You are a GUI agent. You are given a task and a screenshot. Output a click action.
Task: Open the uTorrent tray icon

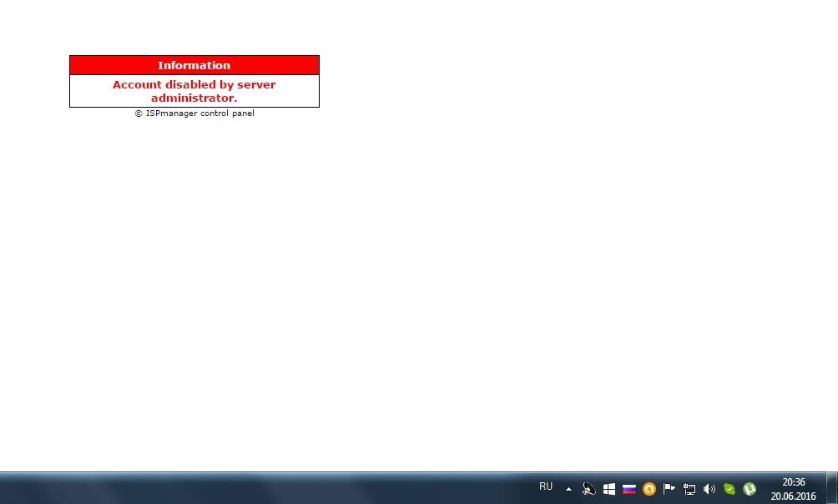pyautogui.click(x=750, y=489)
